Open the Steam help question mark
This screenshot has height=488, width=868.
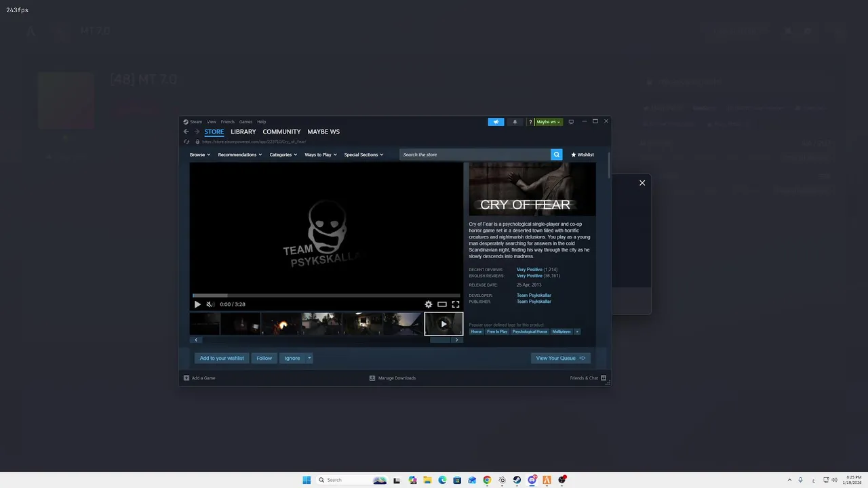point(530,122)
